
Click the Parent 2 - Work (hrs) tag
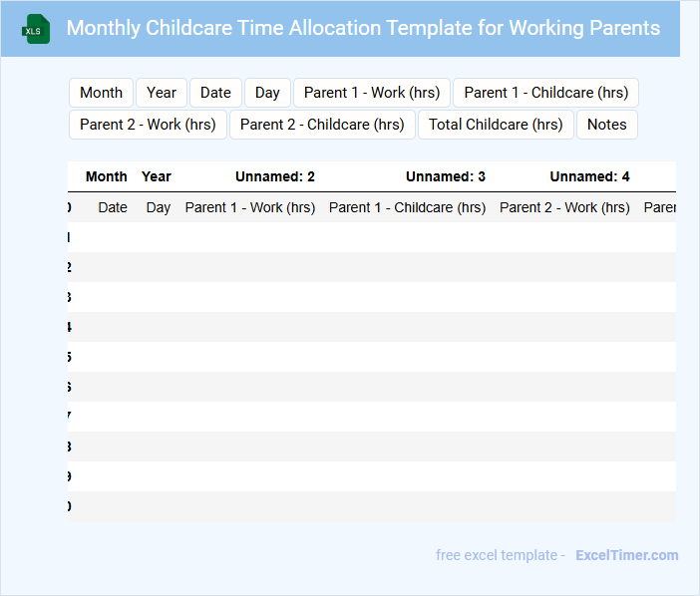[148, 125]
